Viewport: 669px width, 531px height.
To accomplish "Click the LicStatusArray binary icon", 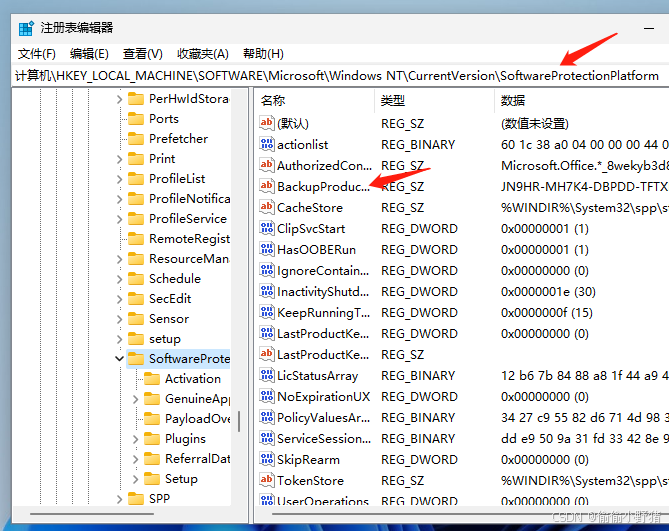I will (x=267, y=375).
